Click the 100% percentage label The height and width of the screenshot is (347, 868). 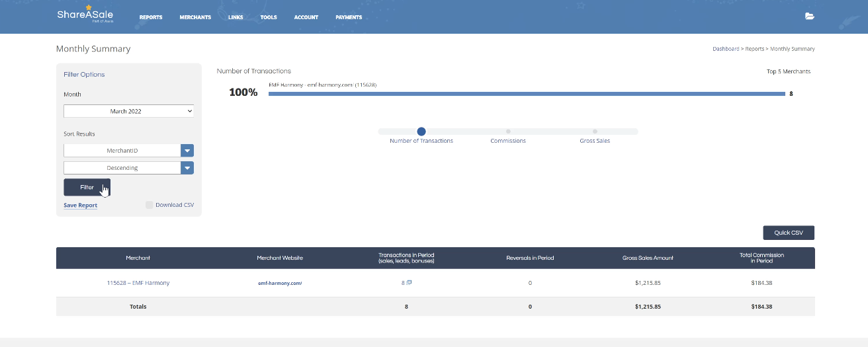point(243,93)
